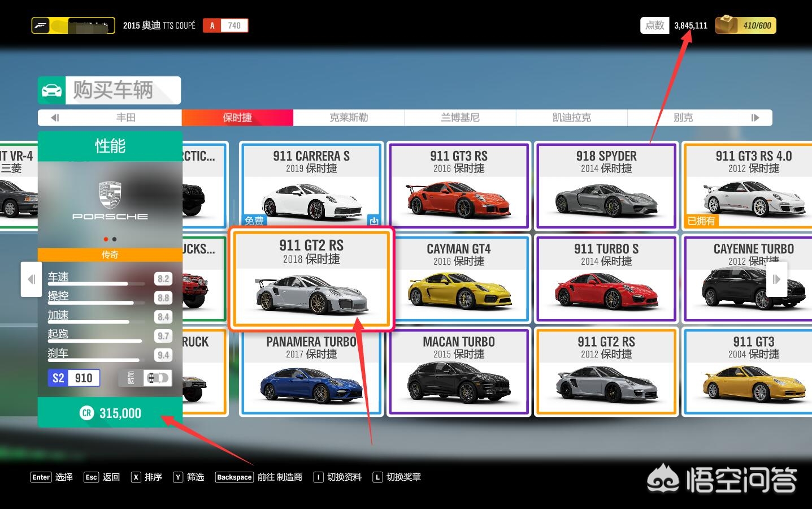812x509 pixels.
Task: Click the gold Lego brick icon
Action: coord(727,25)
